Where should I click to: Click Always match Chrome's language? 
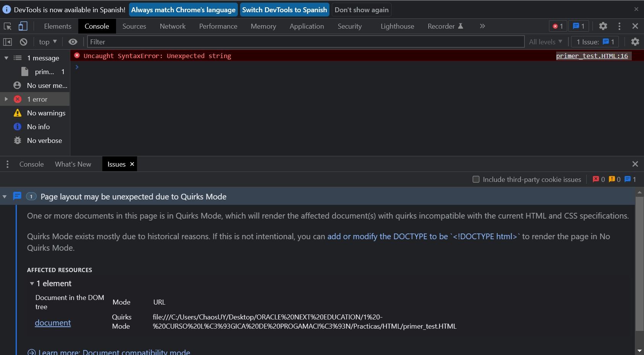(x=183, y=10)
